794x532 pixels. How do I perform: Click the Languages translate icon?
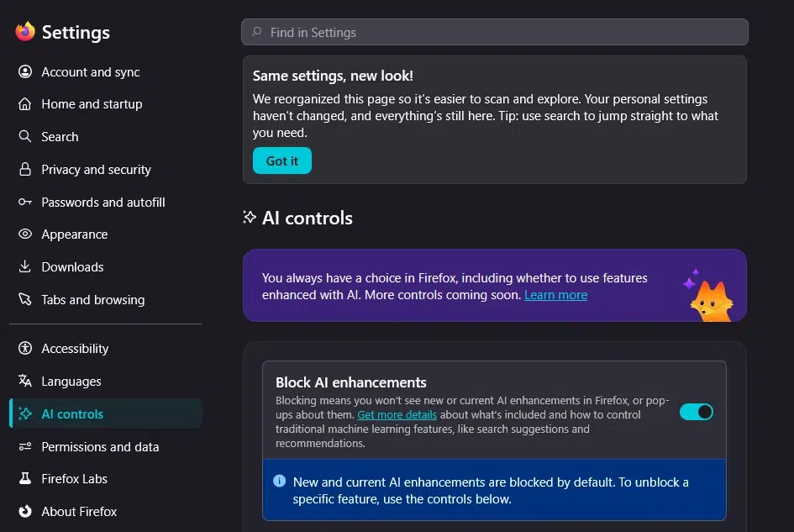(25, 381)
